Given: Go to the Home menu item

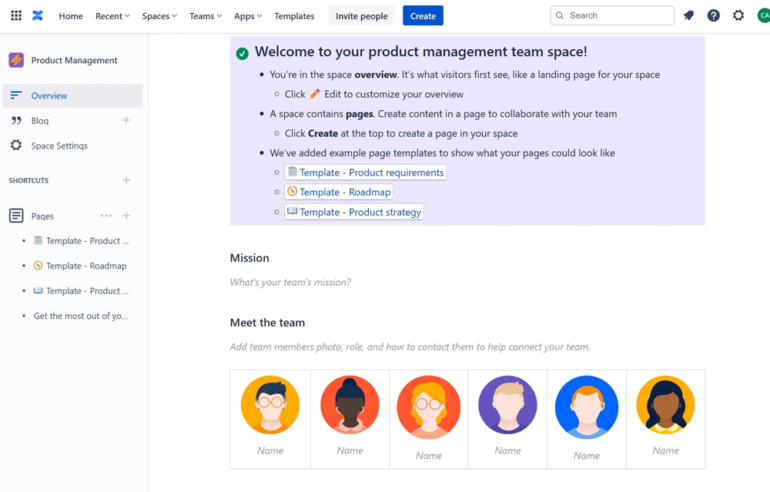Looking at the screenshot, I should click(70, 16).
